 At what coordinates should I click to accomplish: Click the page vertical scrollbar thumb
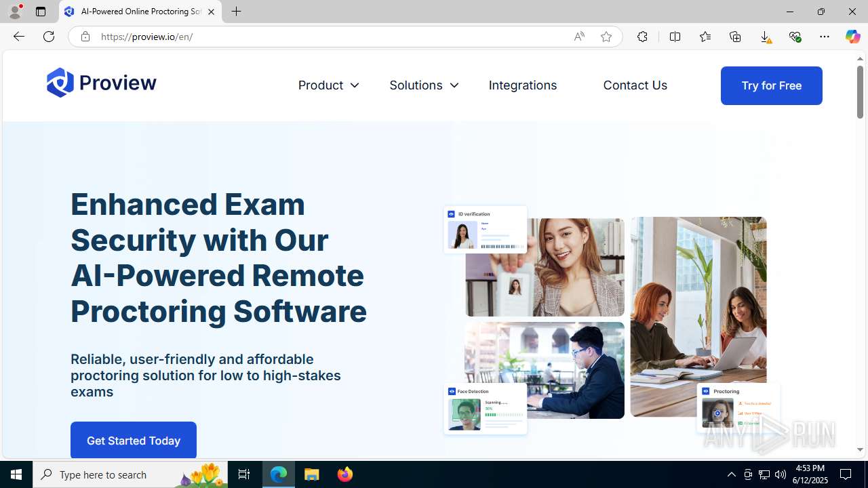click(860, 92)
